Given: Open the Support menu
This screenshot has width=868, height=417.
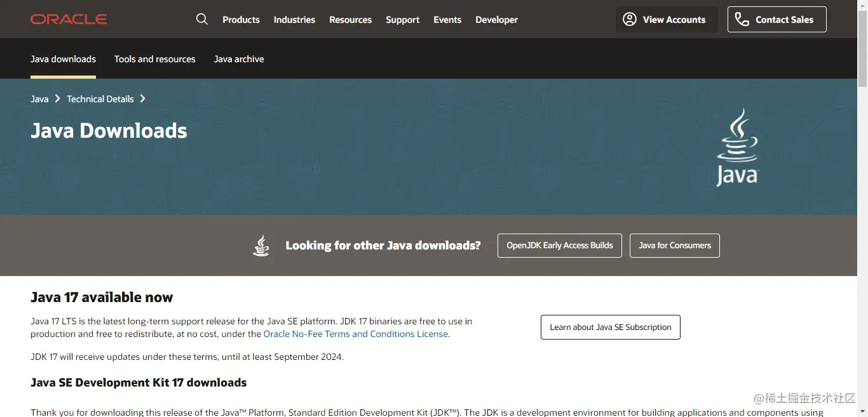Looking at the screenshot, I should pos(402,20).
